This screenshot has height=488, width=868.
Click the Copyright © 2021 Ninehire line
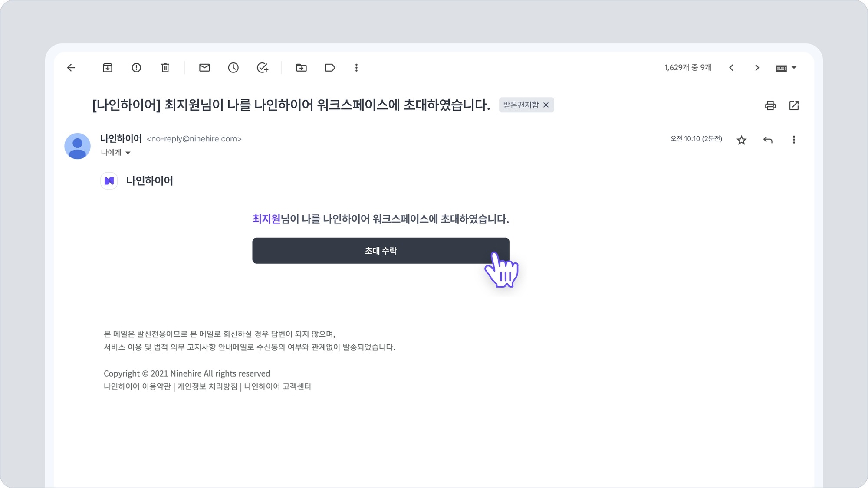pyautogui.click(x=187, y=373)
